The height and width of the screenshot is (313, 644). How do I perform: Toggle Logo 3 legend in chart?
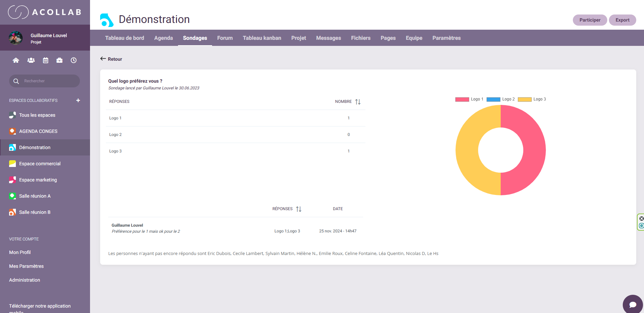[x=532, y=99]
